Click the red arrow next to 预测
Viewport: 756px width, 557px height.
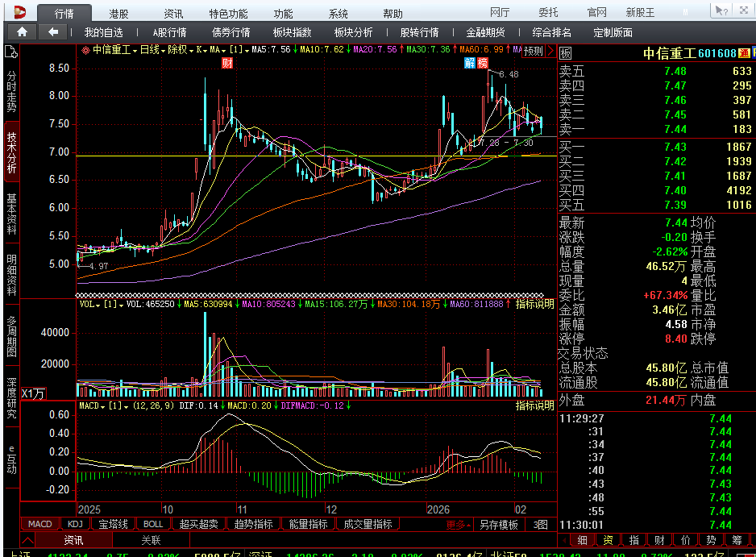pyautogui.click(x=550, y=51)
